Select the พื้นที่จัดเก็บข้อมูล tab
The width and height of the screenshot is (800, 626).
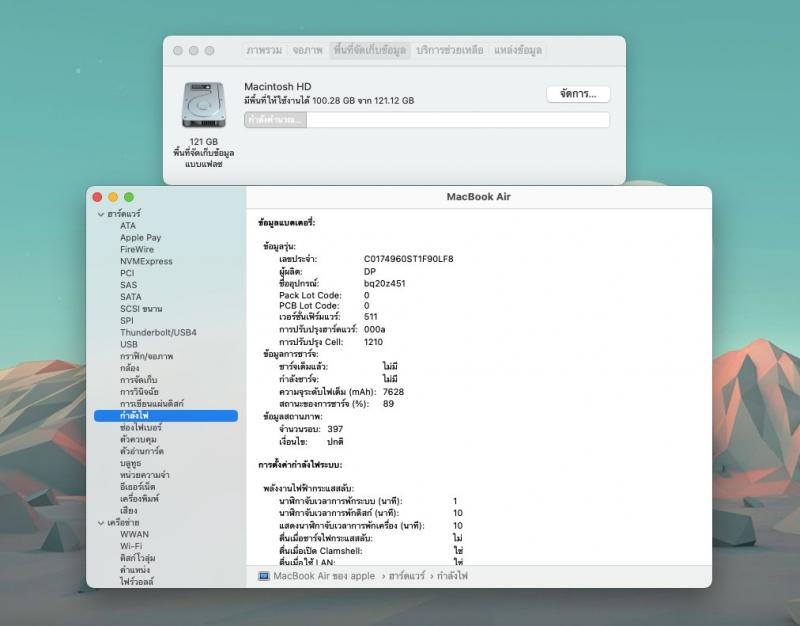pos(370,50)
